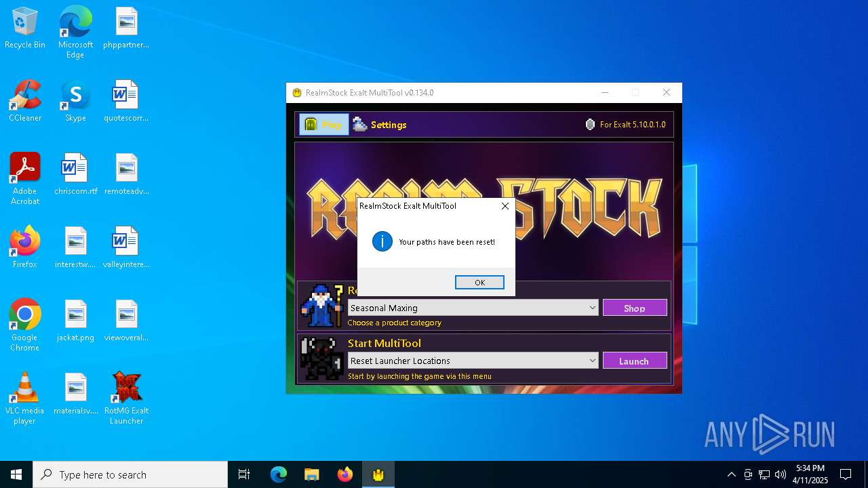This screenshot has height=488, width=868.
Task: Click the dark knight character icon
Action: pos(322,359)
